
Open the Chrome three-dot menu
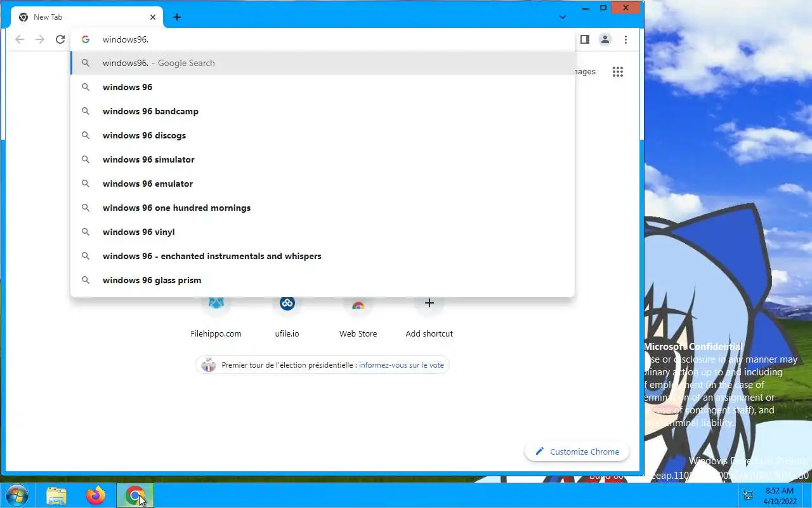625,39
